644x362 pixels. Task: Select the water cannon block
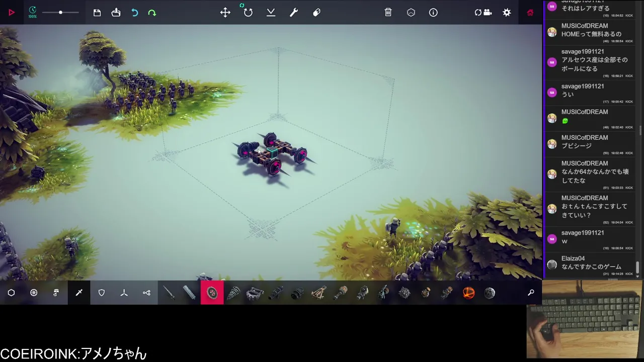click(383, 293)
